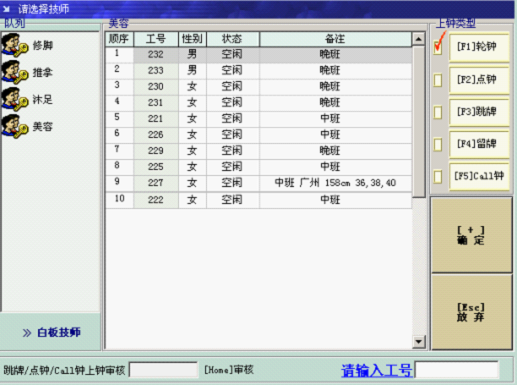
Task: Click the double-arrow icon beside 白板技师
Action: coord(27,333)
